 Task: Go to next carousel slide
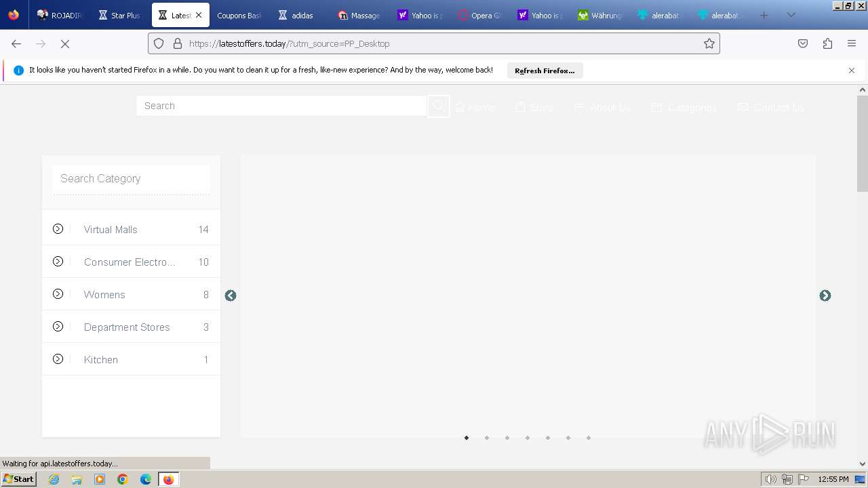click(x=825, y=296)
